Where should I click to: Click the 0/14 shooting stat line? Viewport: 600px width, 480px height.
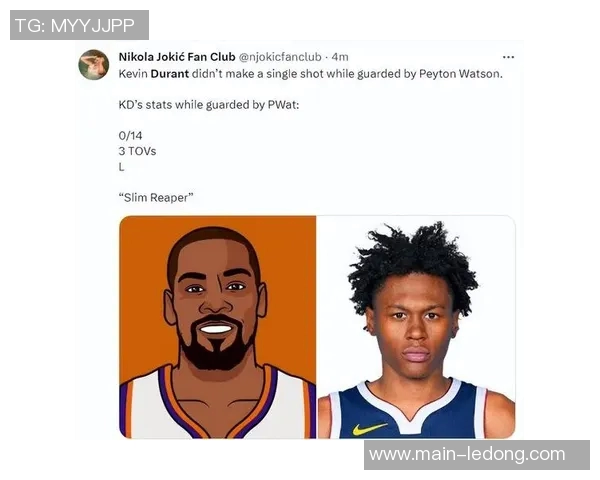(130, 136)
